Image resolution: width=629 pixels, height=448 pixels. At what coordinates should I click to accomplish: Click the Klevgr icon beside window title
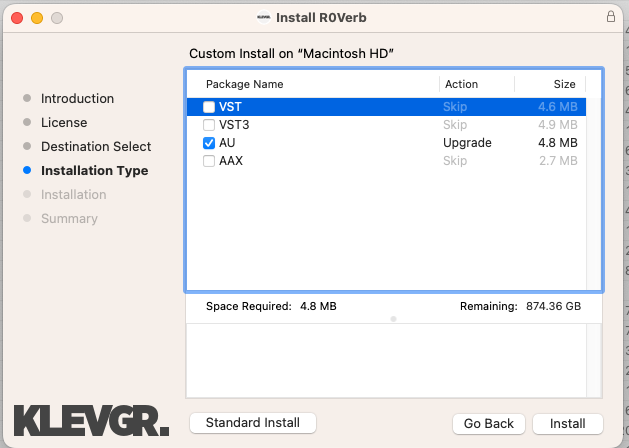(x=264, y=17)
